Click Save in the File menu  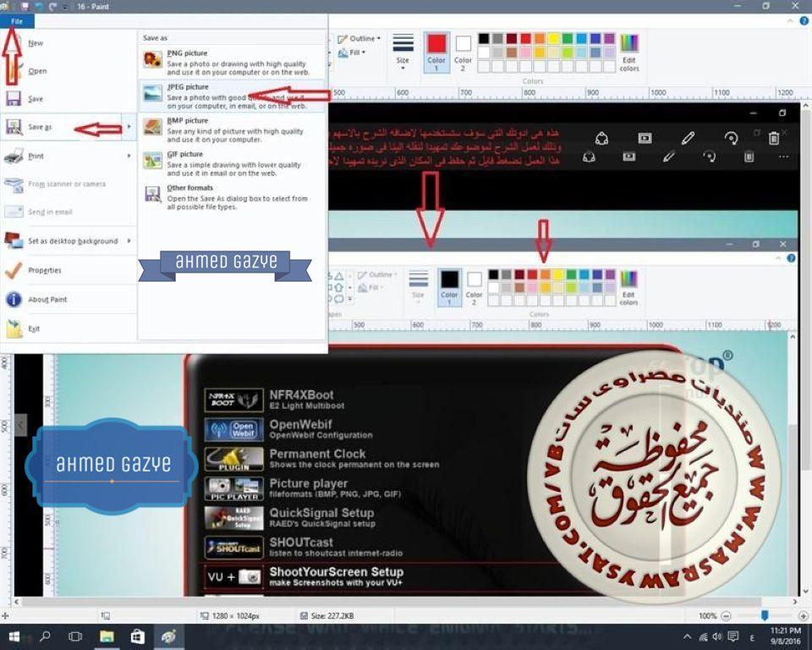[x=69, y=98]
